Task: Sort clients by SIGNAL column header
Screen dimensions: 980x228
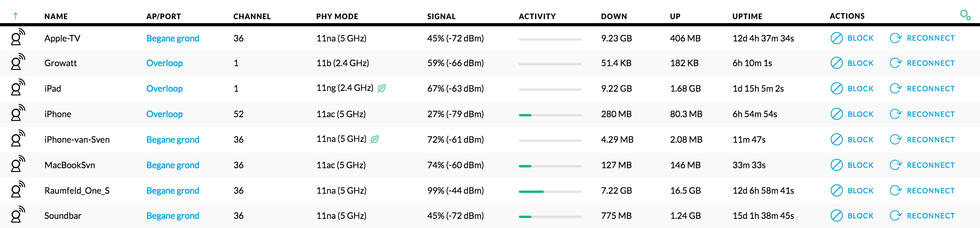Action: pyautogui.click(x=441, y=16)
